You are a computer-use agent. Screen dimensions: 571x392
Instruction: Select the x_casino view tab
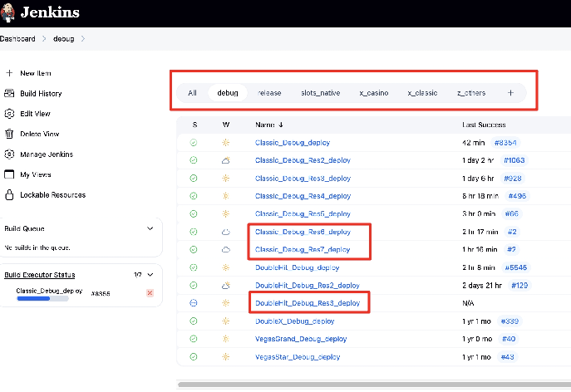(x=373, y=92)
